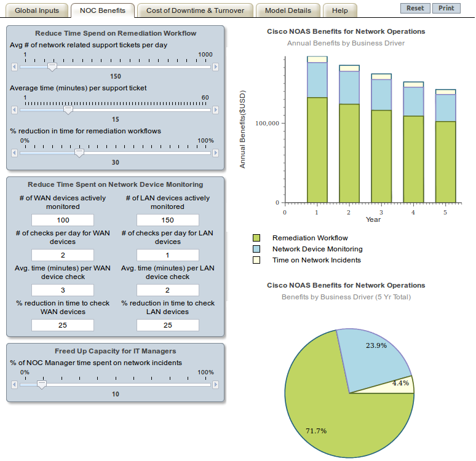Screen dimensions: 476x461
Task: Click the Network Device Monitoring legend swatch
Action: tap(256, 249)
